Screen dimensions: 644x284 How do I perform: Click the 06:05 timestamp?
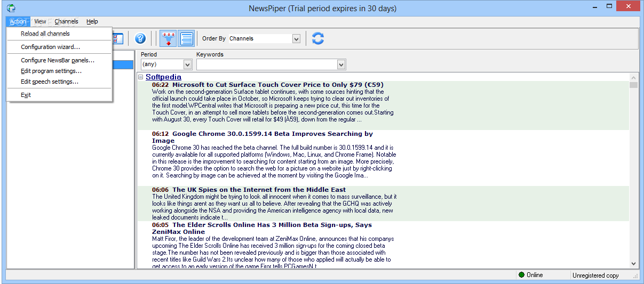click(161, 225)
